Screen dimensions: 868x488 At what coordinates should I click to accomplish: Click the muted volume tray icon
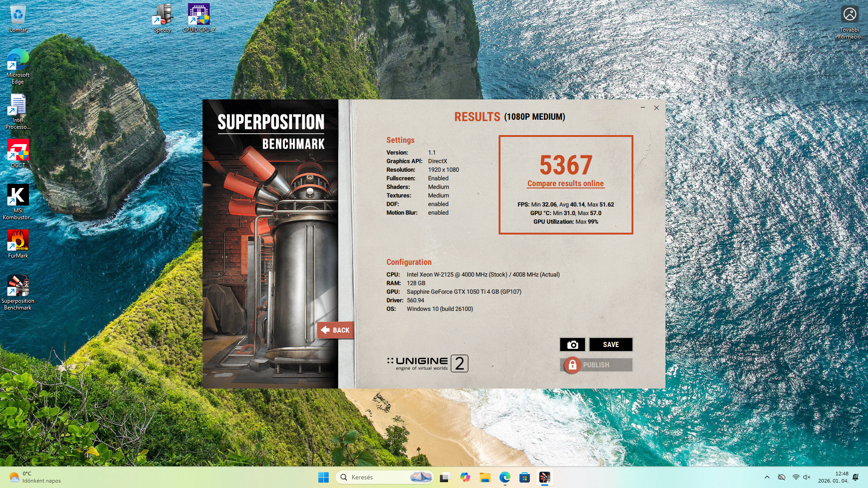[x=807, y=477]
